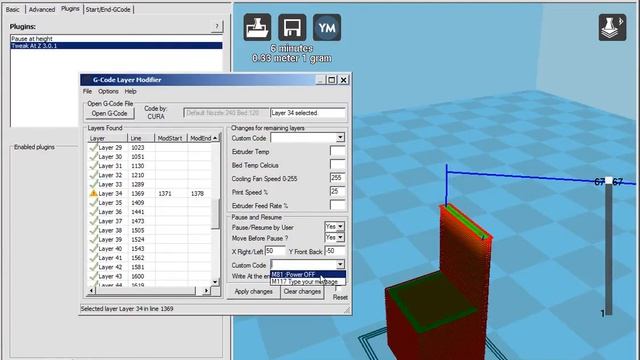Click the warning icon on Layer 34
The image size is (640, 360).
coord(93,193)
